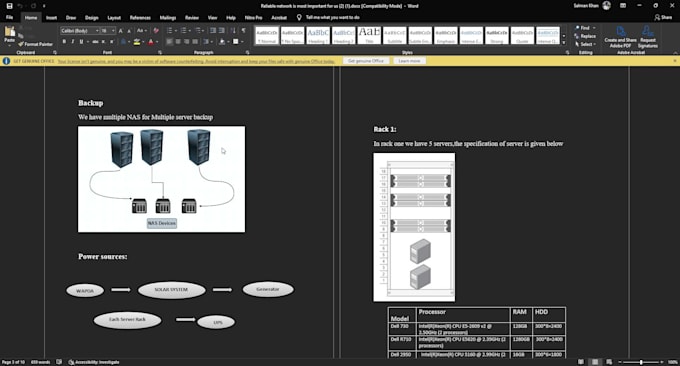Open the Bullets list dropdown arrow
This screenshot has width=680, height=366.
(176, 31)
